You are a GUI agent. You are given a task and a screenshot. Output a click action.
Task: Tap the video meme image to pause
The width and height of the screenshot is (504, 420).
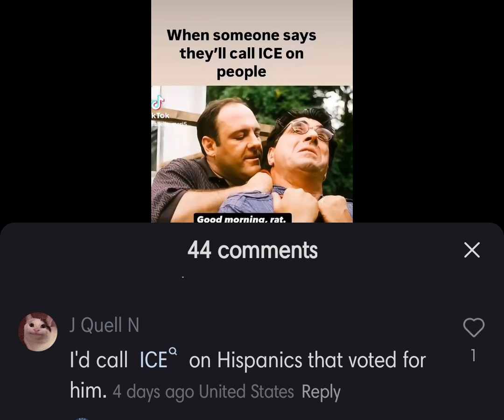pos(252,154)
